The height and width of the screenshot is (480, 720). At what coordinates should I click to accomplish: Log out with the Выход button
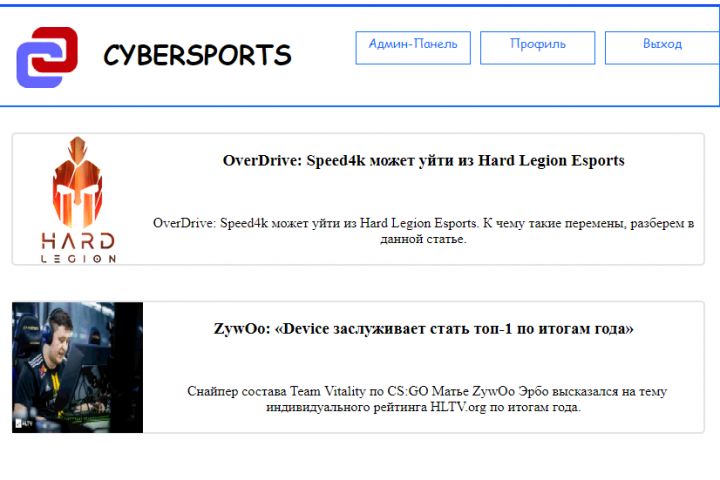pyautogui.click(x=662, y=48)
